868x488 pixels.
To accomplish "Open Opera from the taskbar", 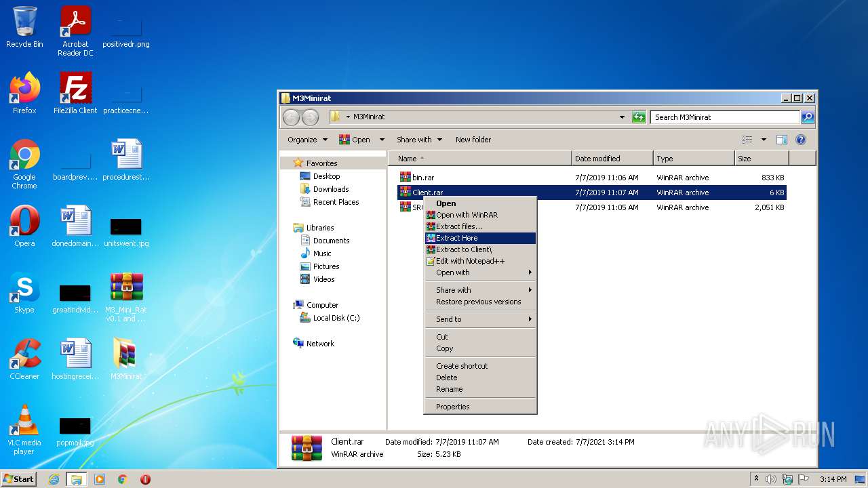I will coord(145,479).
